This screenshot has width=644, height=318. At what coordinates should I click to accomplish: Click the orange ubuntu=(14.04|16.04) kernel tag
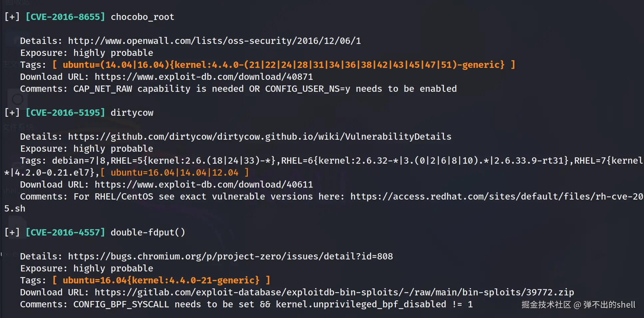[x=283, y=65]
